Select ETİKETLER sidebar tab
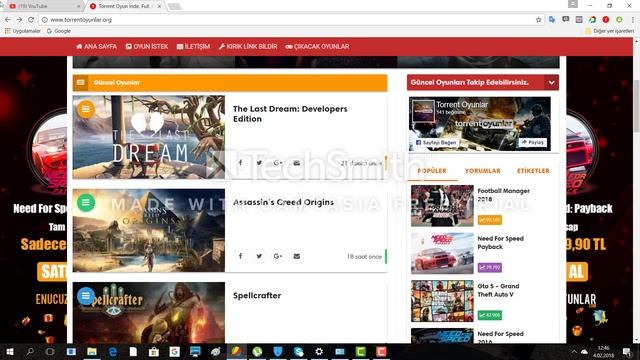Image resolution: width=640 pixels, height=360 pixels. [533, 171]
